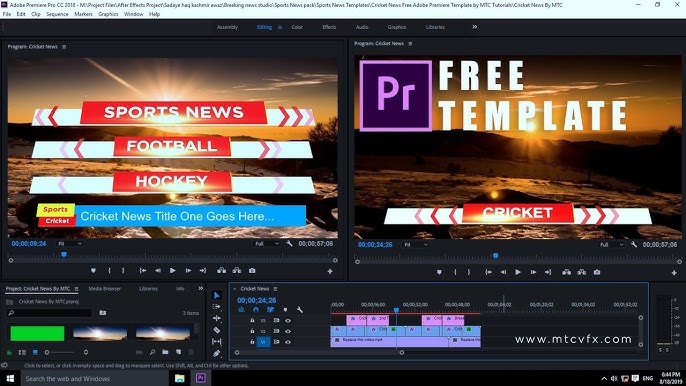Expand workspace overflow chevrons

pyautogui.click(x=475, y=27)
